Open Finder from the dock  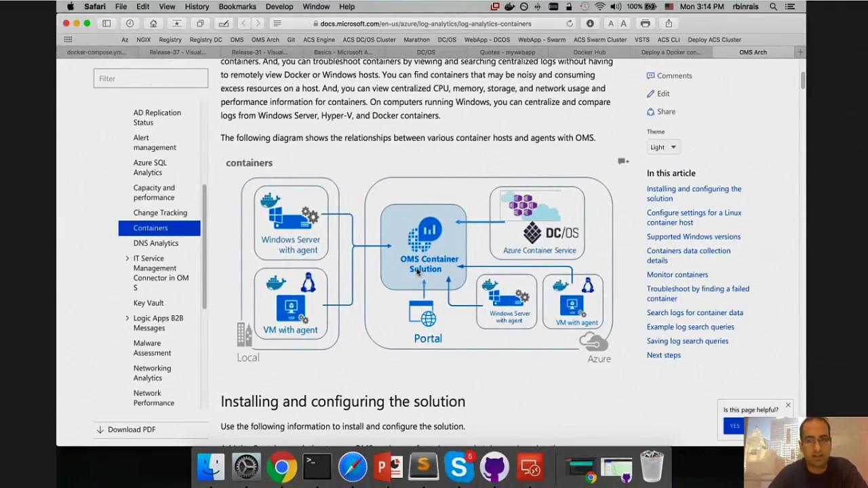pyautogui.click(x=211, y=466)
